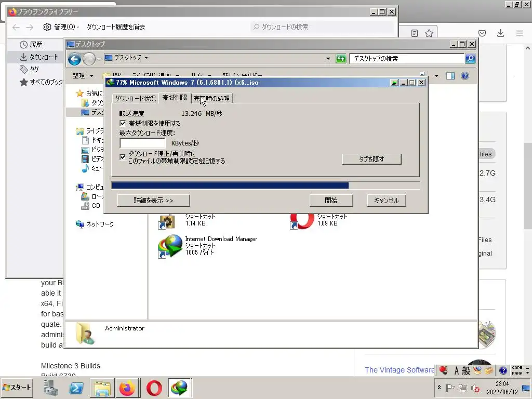
Task: Click the Explorer search magnifier icon
Action: (x=470, y=58)
